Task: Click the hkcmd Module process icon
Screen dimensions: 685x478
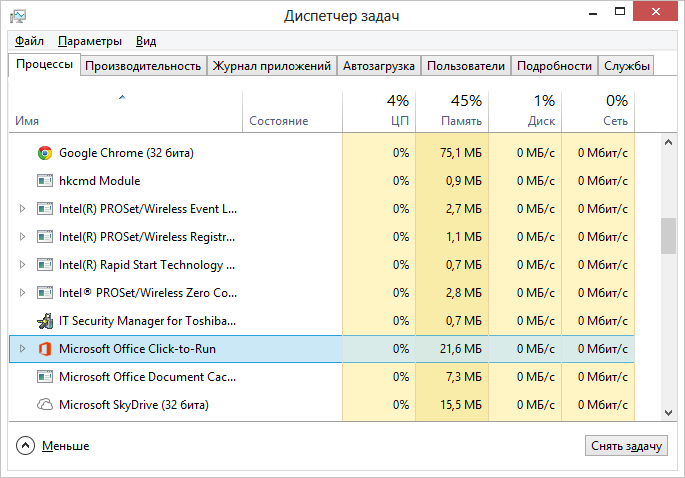Action: coord(45,181)
